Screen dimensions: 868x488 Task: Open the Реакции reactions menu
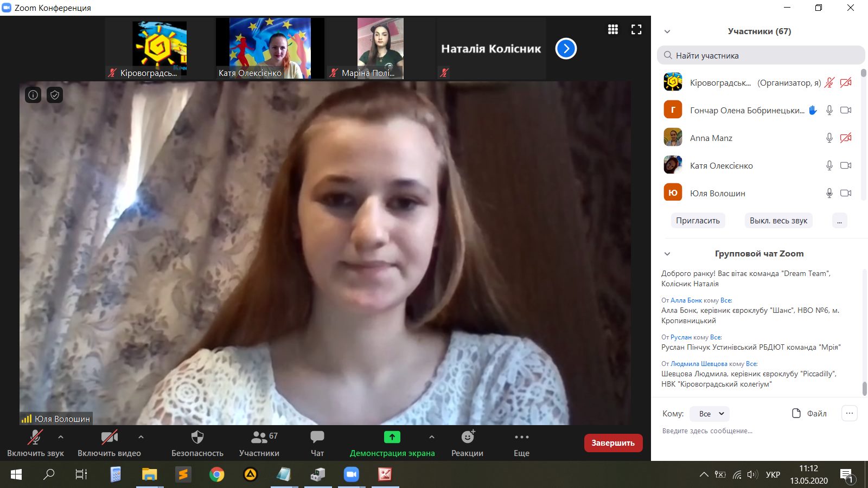point(467,443)
